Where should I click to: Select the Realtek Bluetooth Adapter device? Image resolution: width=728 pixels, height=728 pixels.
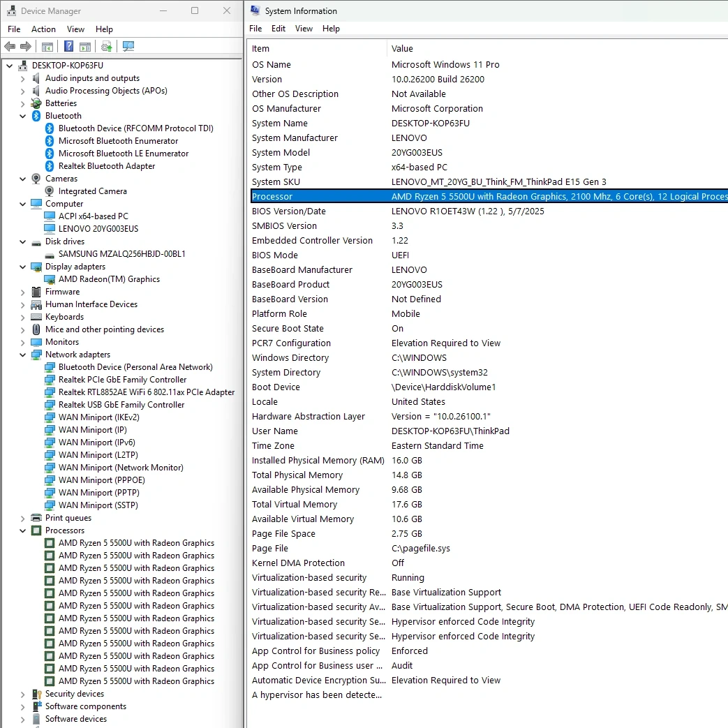coord(106,166)
